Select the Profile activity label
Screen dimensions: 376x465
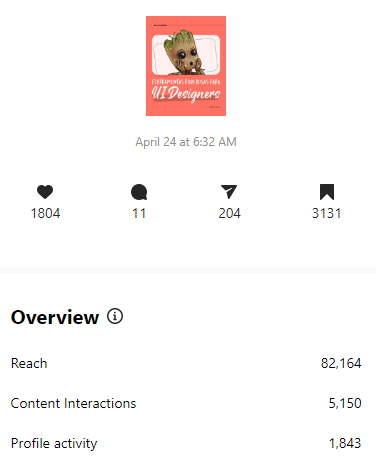coord(54,444)
